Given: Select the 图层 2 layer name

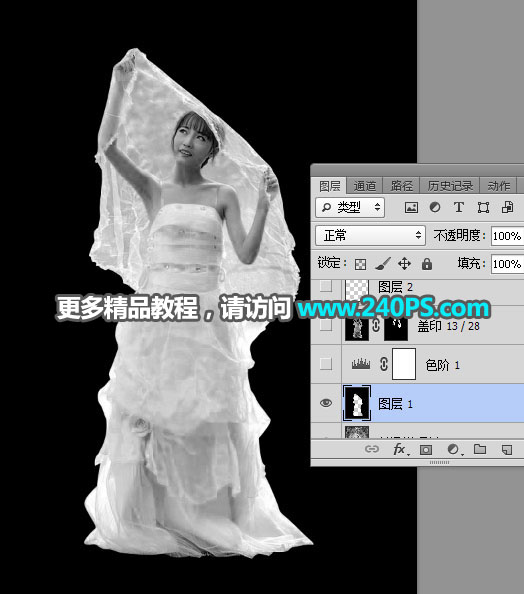Looking at the screenshot, I should (395, 287).
